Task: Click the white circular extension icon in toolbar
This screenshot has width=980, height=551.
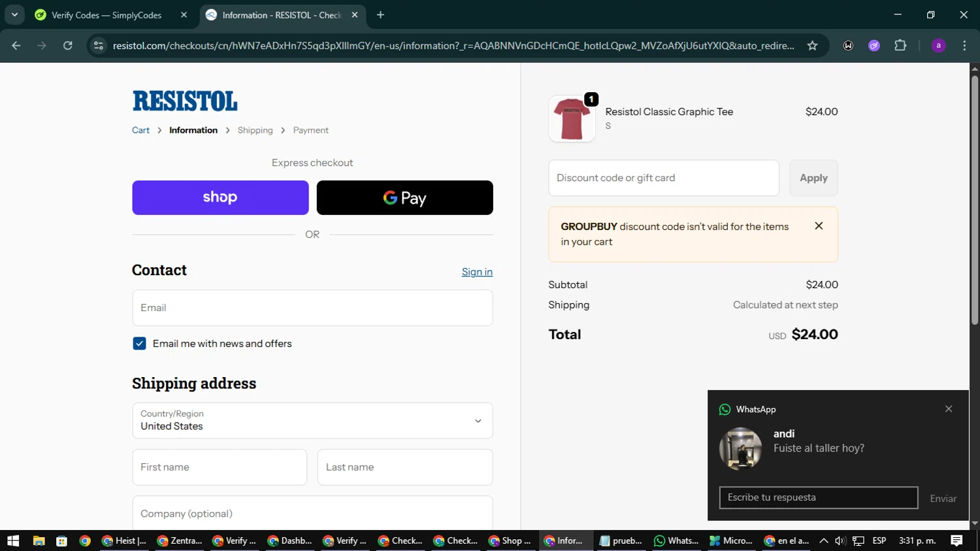Action: coord(848,46)
